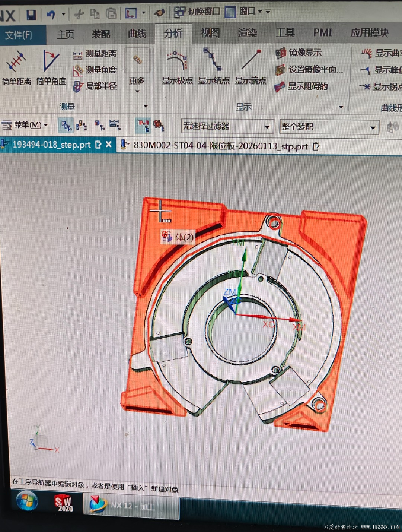The image size is (402, 532).
Task: Click the second selection icon after 菜单(M)
Action: 82,126
